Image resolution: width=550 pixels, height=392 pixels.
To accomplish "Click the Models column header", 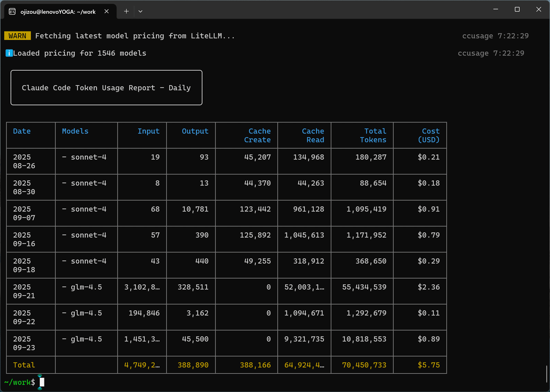I will point(75,131).
